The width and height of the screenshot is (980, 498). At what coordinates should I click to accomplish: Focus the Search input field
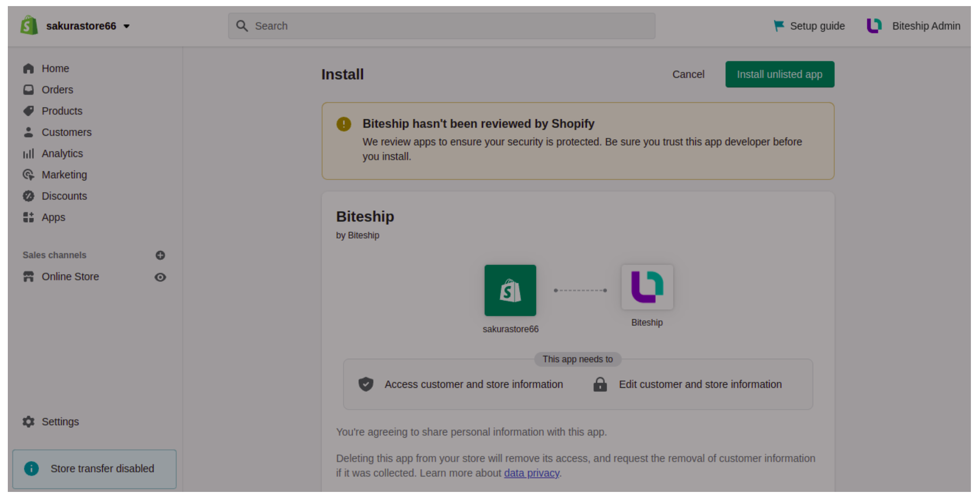tap(441, 26)
